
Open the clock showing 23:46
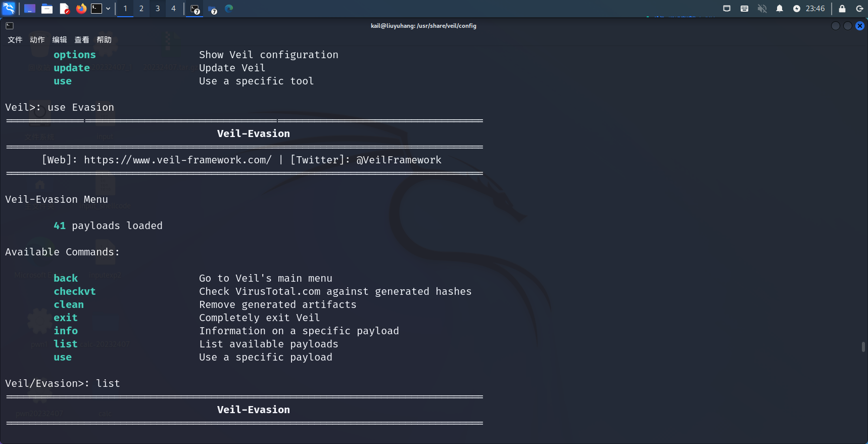tap(815, 9)
